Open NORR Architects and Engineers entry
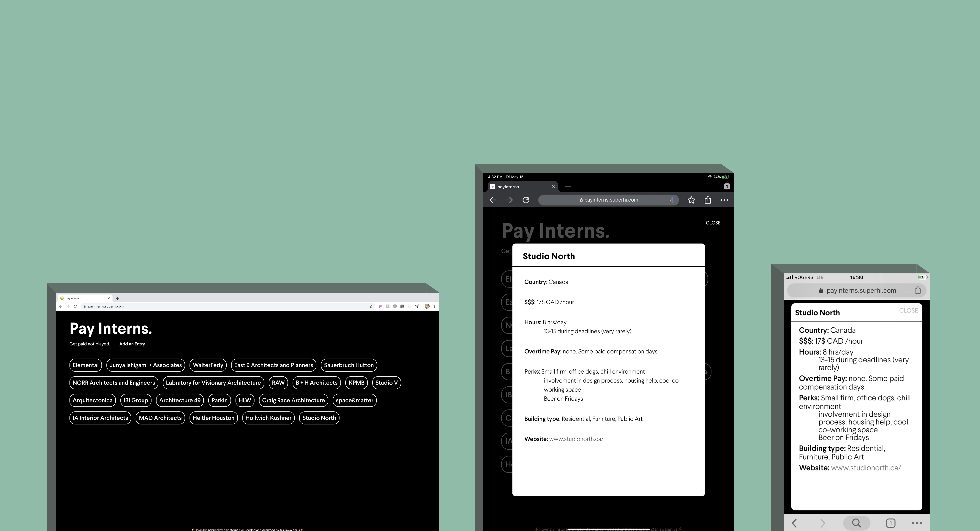The width and height of the screenshot is (980, 531). coord(114,383)
